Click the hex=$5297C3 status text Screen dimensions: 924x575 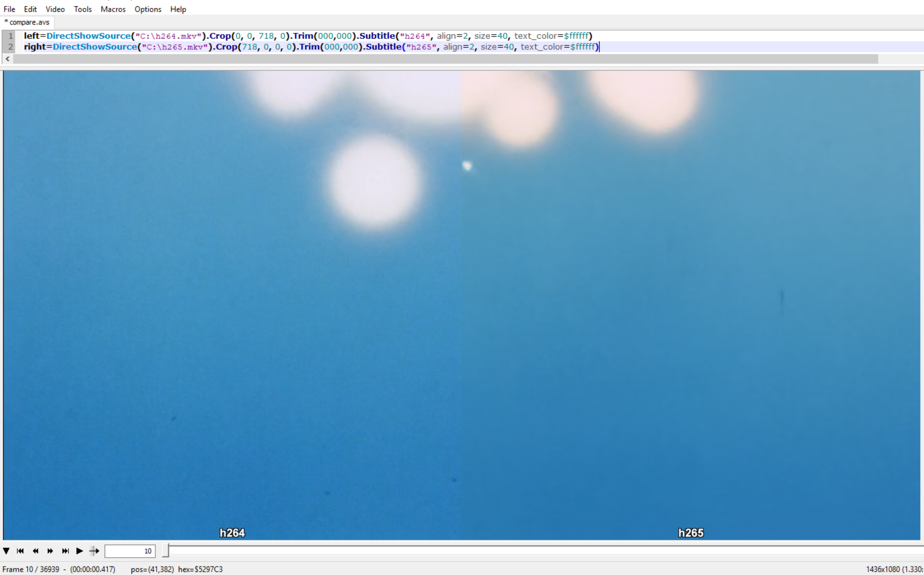pos(200,569)
